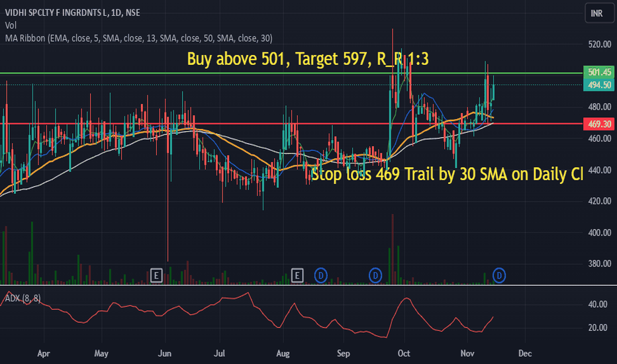Image resolution: width=617 pixels, height=364 pixels.
Task: Click the dividend D marker in mid-August
Action: pyautogui.click(x=320, y=275)
